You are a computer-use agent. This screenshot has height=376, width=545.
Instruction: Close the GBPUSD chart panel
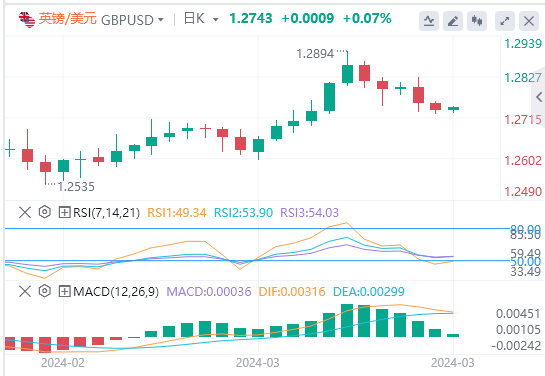[529, 21]
